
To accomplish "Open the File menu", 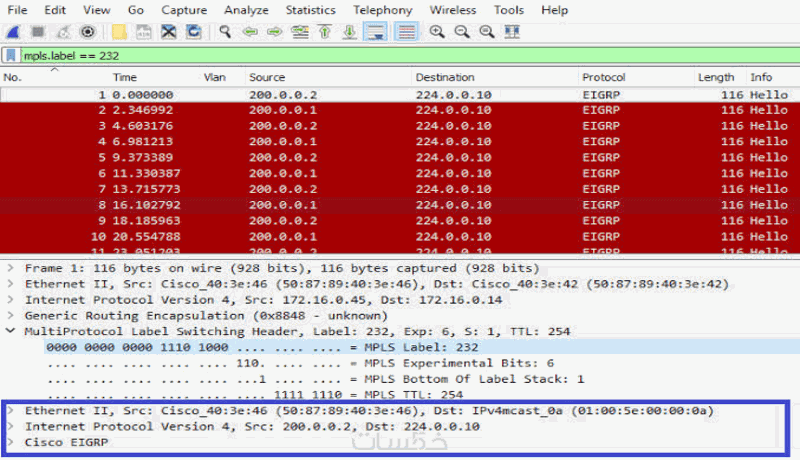I will pyautogui.click(x=17, y=10).
